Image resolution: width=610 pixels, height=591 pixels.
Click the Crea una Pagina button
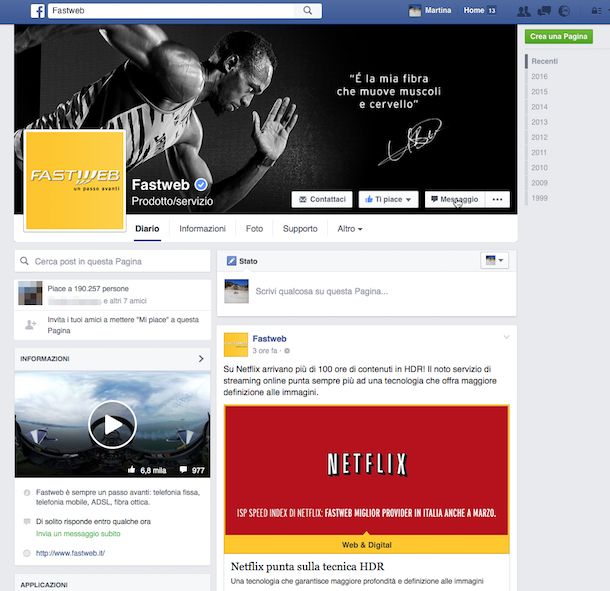coord(558,37)
